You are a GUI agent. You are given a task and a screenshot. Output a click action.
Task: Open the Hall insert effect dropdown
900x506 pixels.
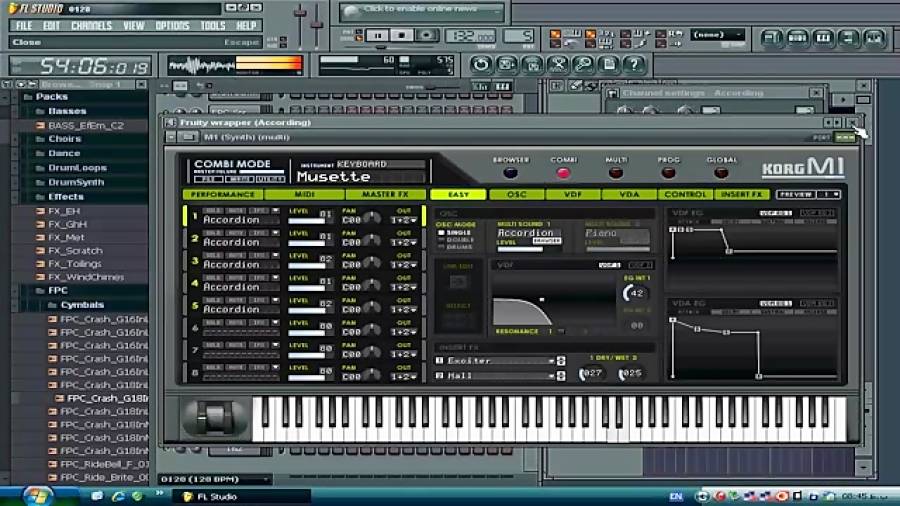[552, 376]
